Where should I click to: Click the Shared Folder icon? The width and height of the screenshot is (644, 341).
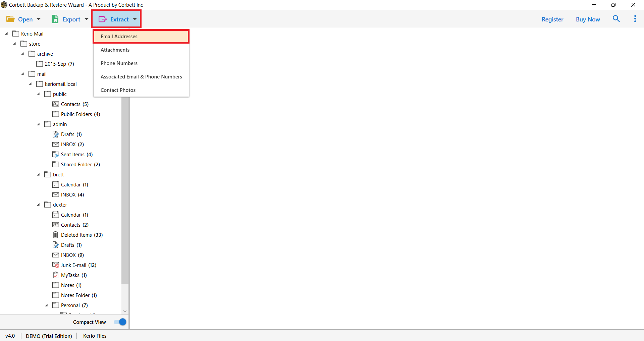coord(56,164)
